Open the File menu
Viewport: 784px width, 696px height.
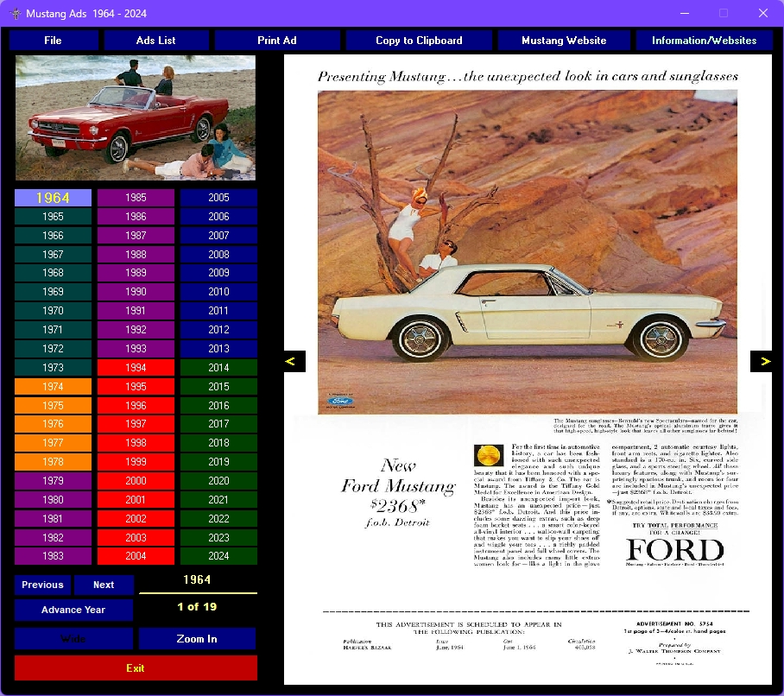tap(53, 41)
